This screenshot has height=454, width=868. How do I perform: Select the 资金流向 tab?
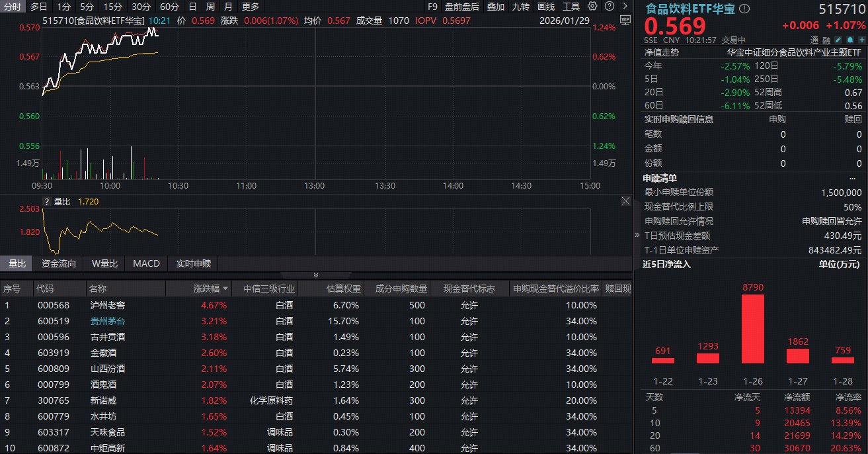[58, 263]
